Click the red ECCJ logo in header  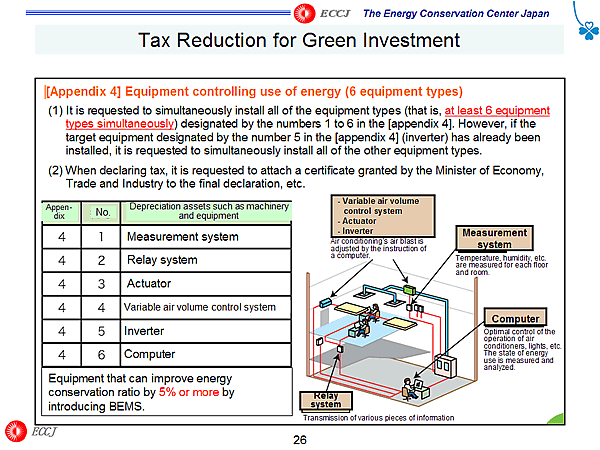click(x=305, y=13)
